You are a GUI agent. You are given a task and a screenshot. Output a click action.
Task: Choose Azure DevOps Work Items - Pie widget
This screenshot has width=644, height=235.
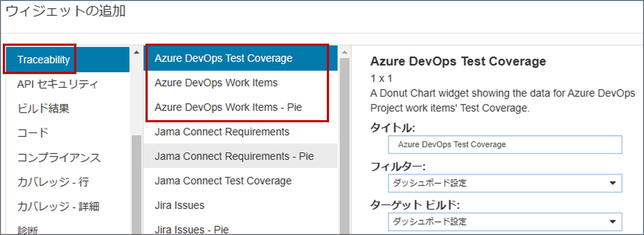228,107
